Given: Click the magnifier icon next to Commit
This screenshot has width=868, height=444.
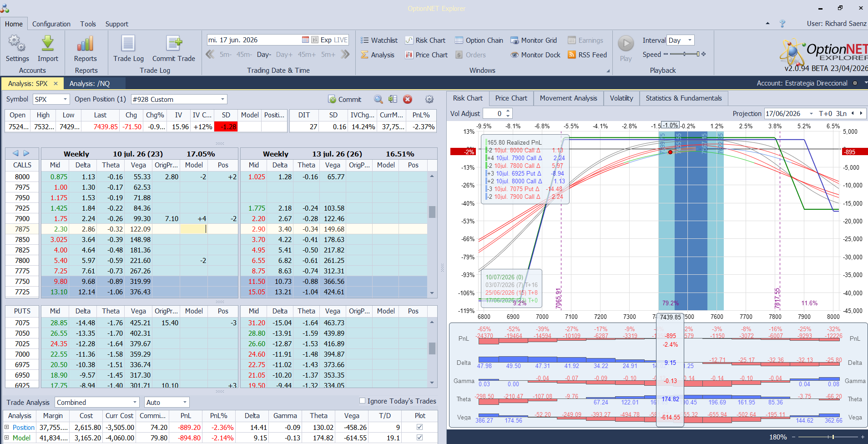Looking at the screenshot, I should point(378,99).
